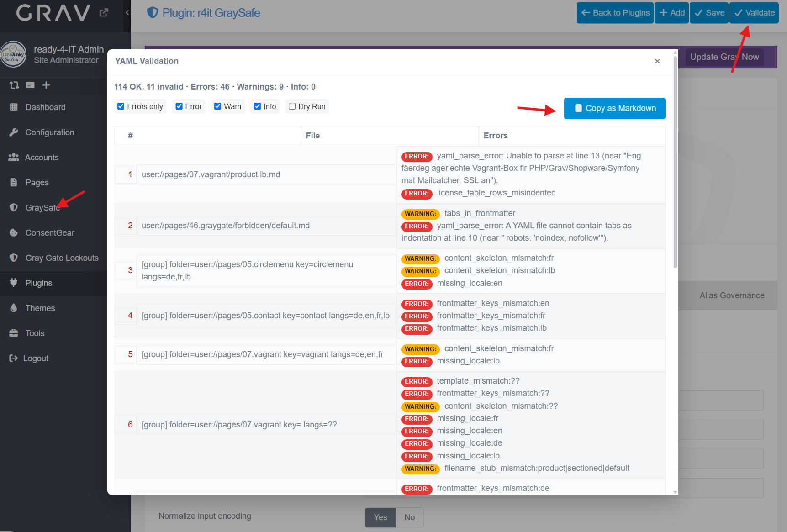The image size is (787, 532).
Task: Toggle the Warn filter checkbox
Action: pyautogui.click(x=218, y=106)
